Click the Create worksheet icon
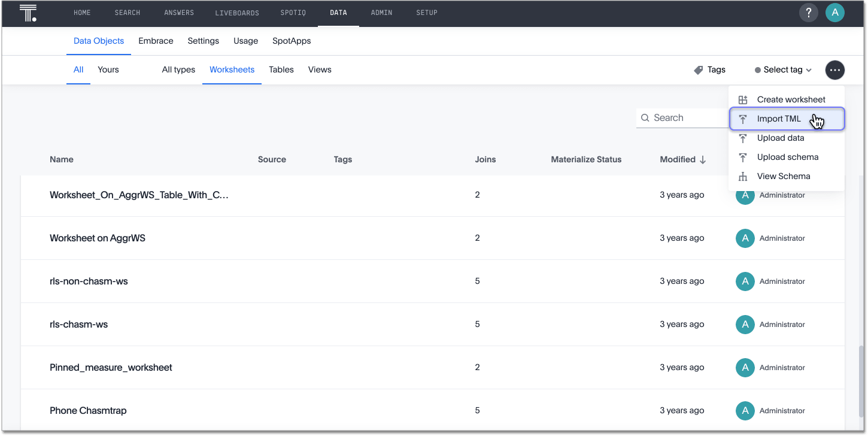The height and width of the screenshot is (436, 868). coord(743,100)
